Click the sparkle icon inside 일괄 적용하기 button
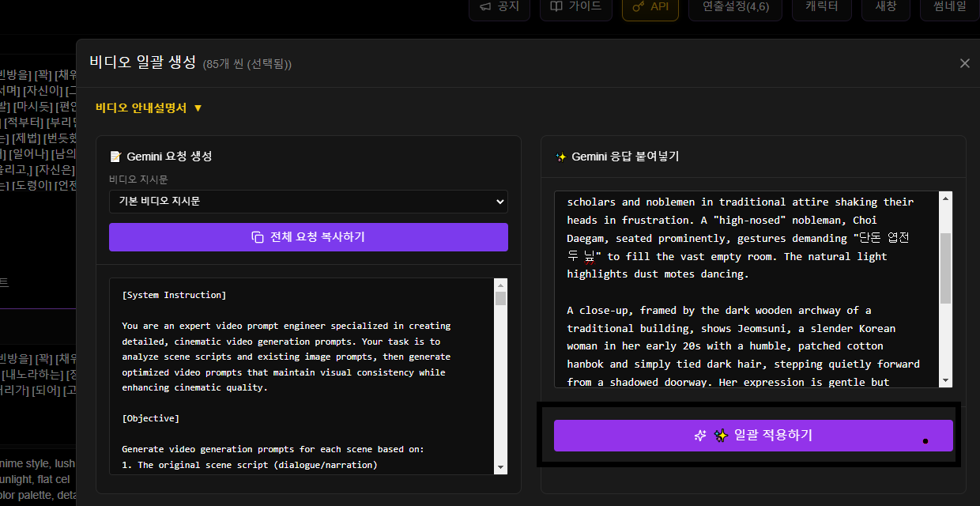The image size is (980, 506). [700, 435]
